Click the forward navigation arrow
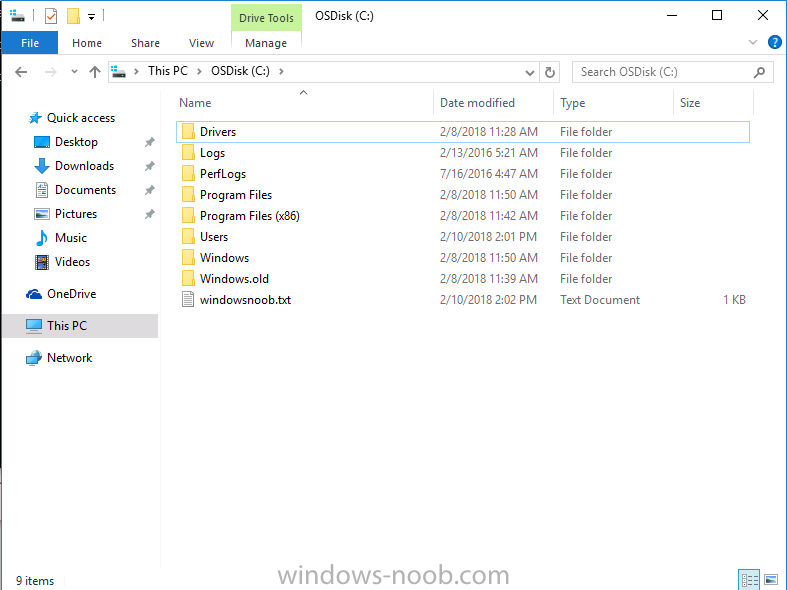This screenshot has width=787, height=590. 51,72
